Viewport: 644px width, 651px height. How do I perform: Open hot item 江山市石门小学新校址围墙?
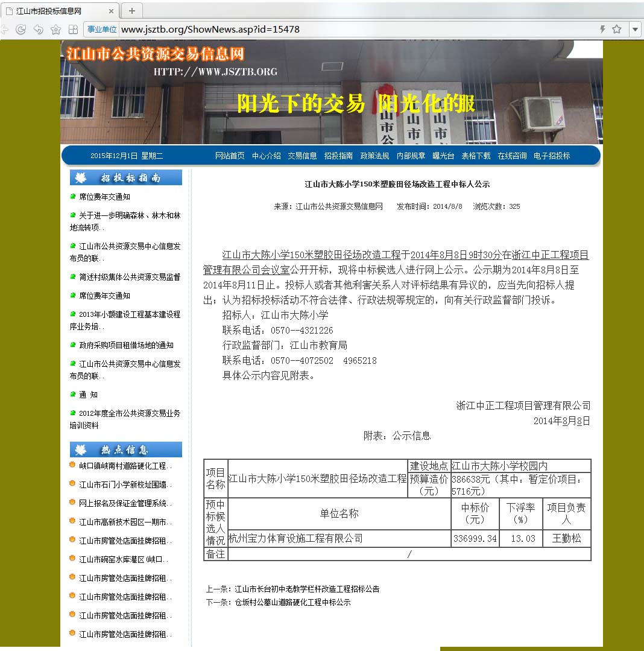pyautogui.click(x=125, y=484)
